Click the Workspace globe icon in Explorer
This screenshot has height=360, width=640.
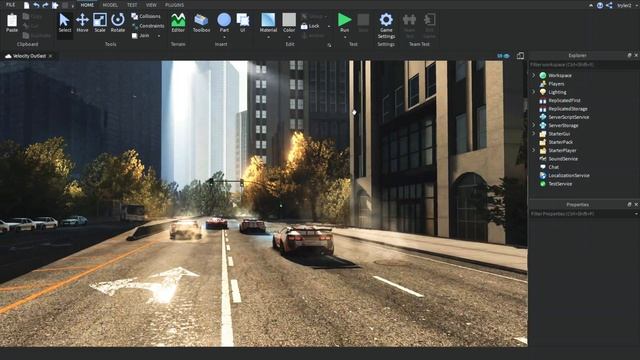tap(543, 76)
